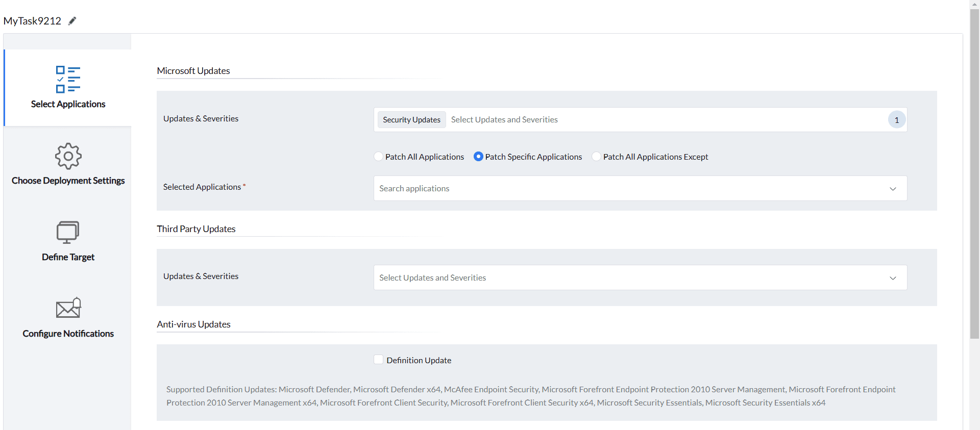Select Patch All Applications Except radio
Image resolution: width=980 pixels, height=430 pixels.
(x=596, y=157)
